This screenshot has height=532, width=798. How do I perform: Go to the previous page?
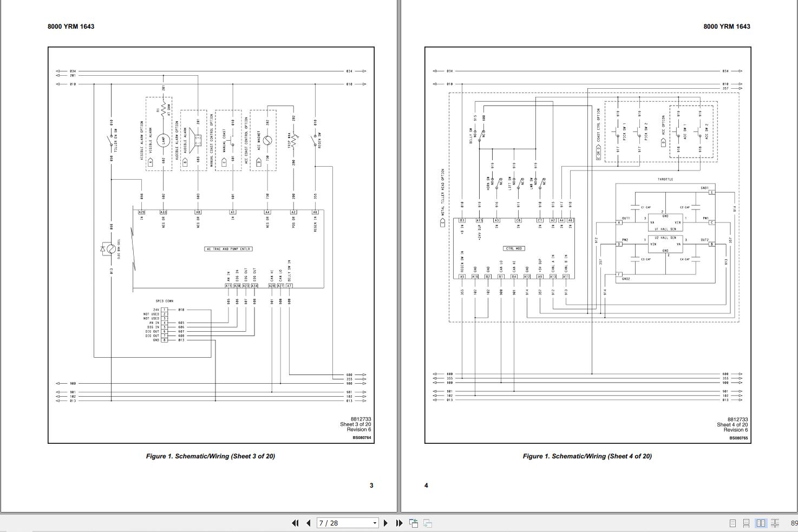tap(309, 523)
